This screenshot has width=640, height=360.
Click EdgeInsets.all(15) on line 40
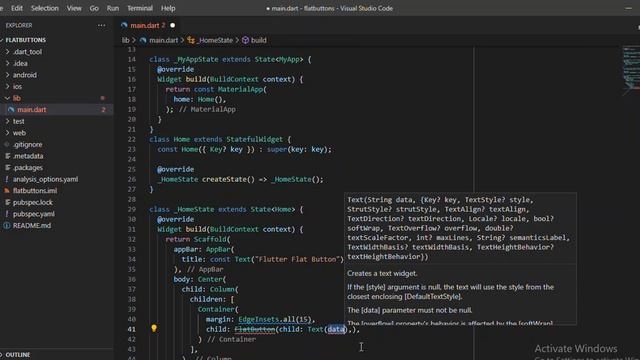[x=275, y=319]
